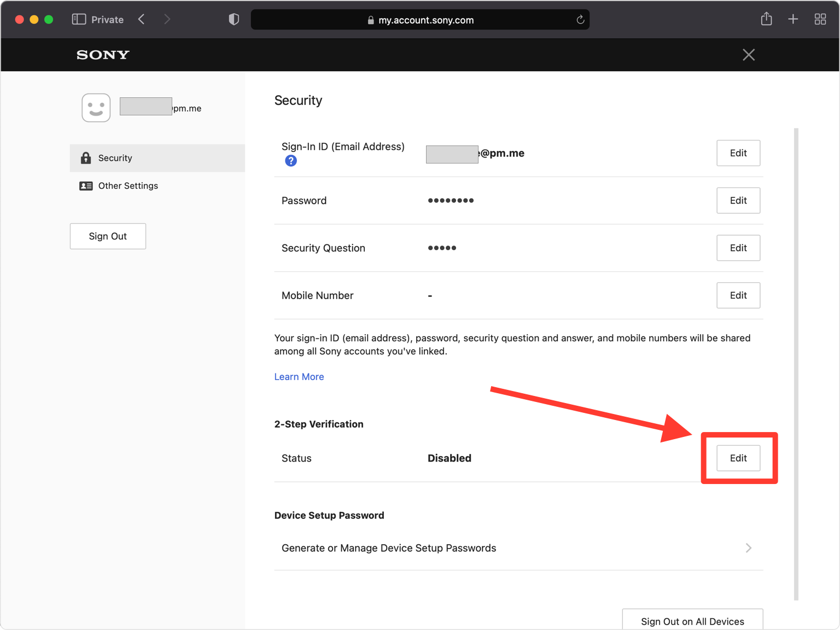Click the address bar URL field
This screenshot has width=840, height=630.
coord(420,20)
